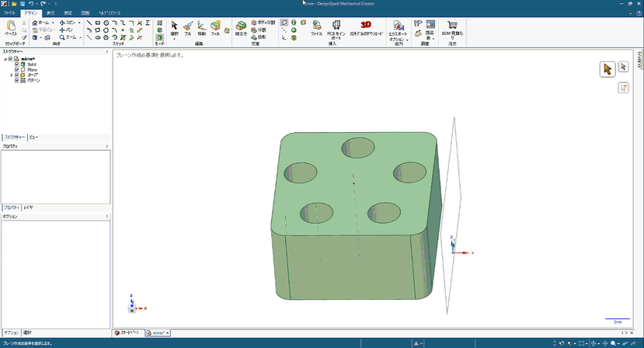
Task: Open the 選択 tool dropdown arrow
Action: point(174,39)
